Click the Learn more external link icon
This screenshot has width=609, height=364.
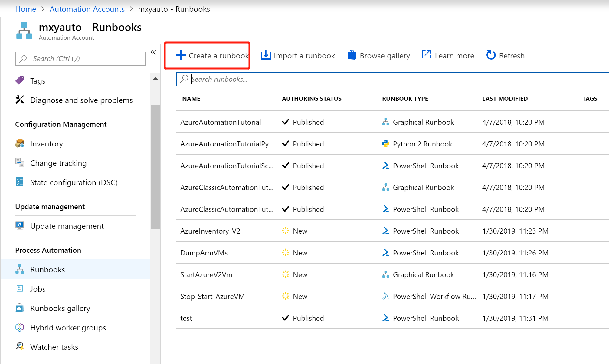426,54
